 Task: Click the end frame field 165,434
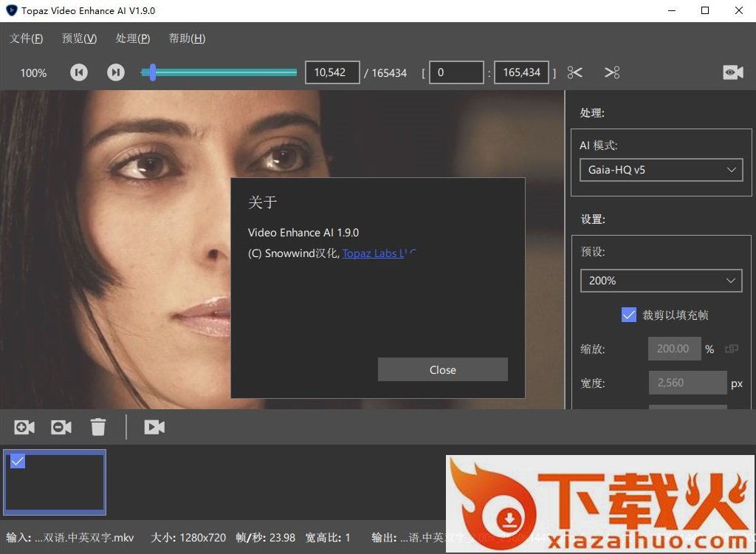tap(522, 72)
